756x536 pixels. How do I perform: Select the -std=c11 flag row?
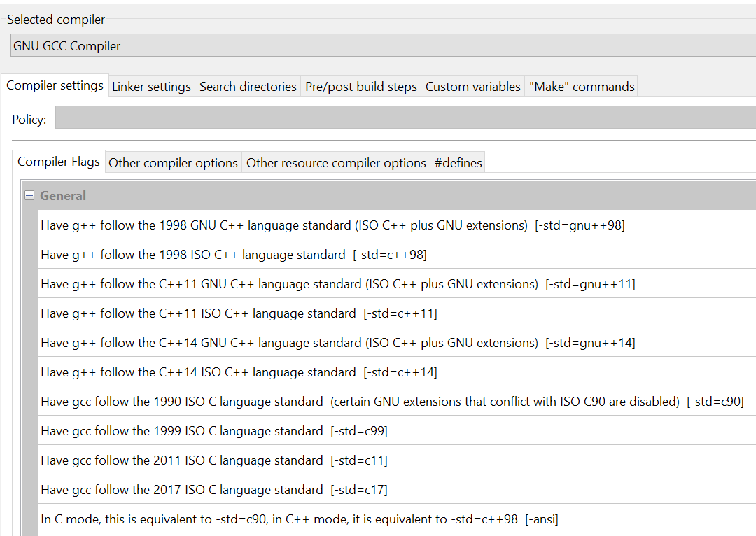click(397, 460)
